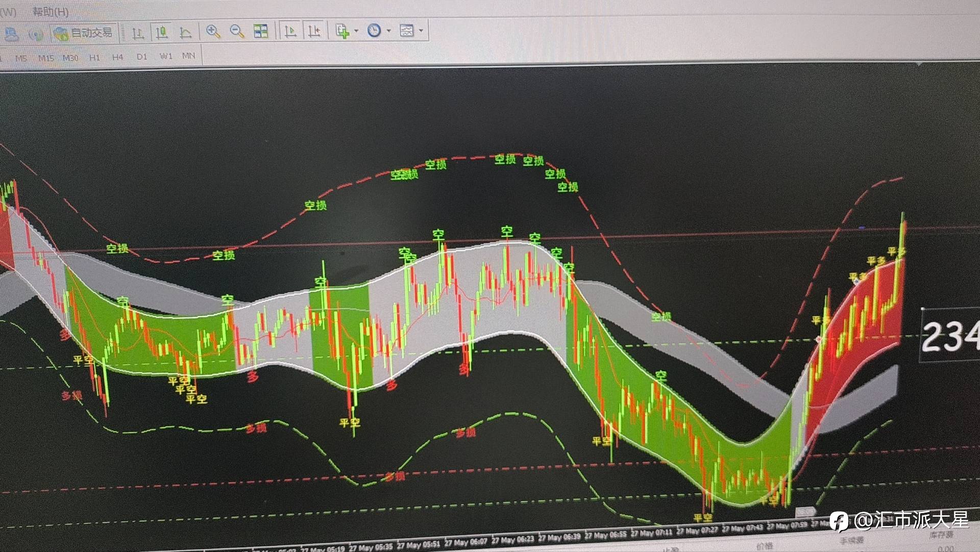980x552 pixels.
Task: Select the D1 timeframe
Action: click(142, 56)
